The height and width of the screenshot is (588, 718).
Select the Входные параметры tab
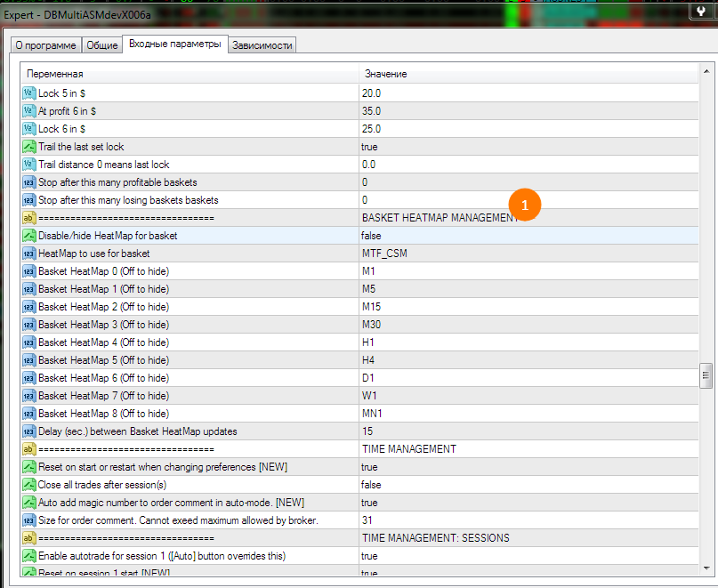(175, 44)
